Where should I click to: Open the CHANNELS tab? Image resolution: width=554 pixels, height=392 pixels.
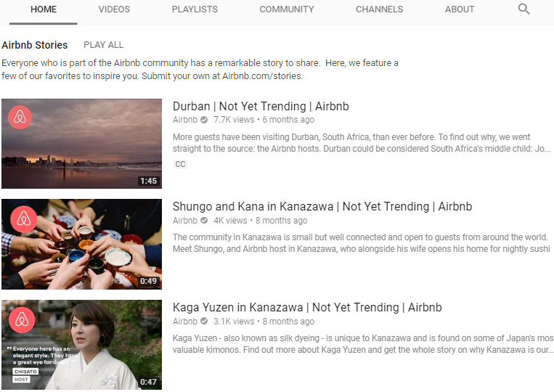379,9
